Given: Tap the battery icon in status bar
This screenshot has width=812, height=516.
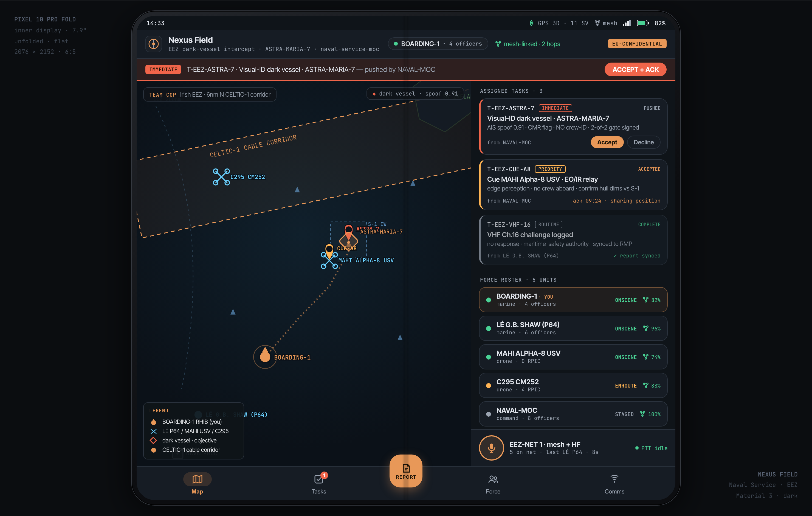Looking at the screenshot, I should tap(643, 23).
